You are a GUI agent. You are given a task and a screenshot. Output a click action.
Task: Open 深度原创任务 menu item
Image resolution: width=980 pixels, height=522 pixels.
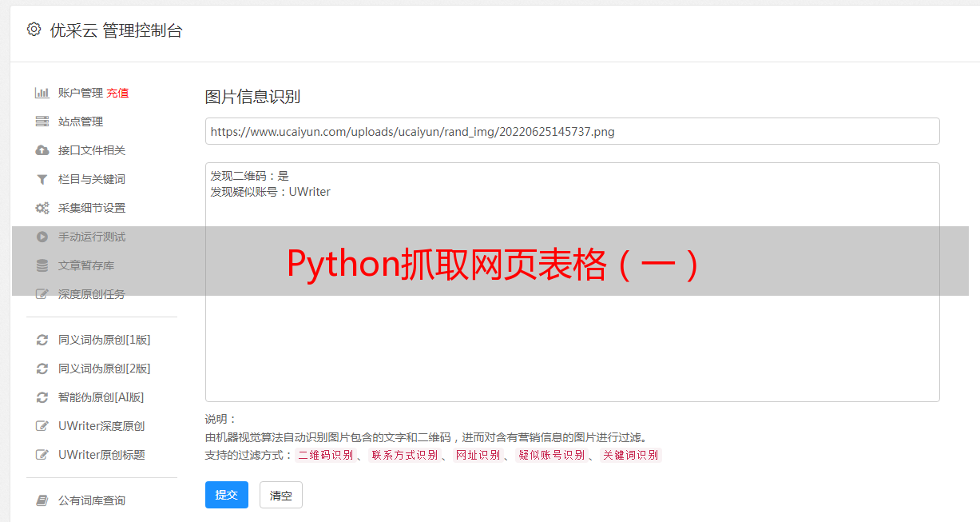[x=92, y=294]
